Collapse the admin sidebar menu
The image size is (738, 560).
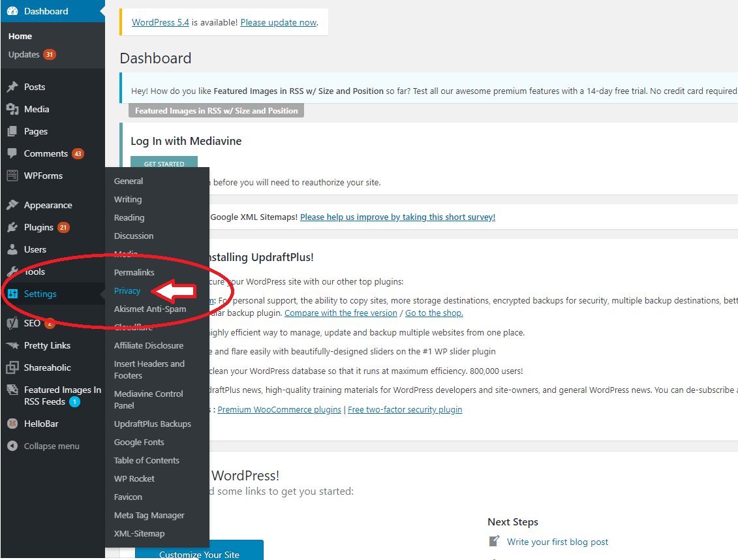[x=52, y=446]
